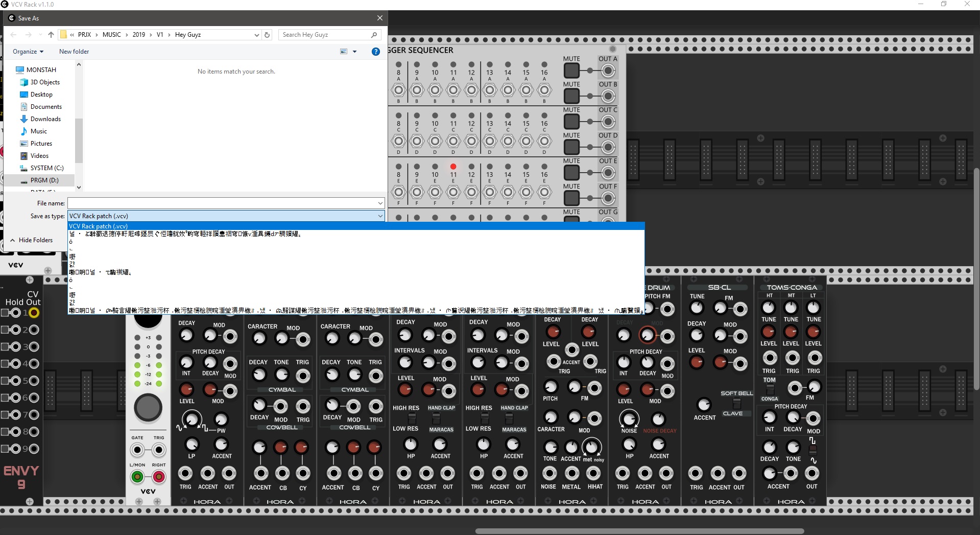Flip SOFT BELL / CLAVE switch
This screenshot has width=980, height=535.
pos(737,403)
